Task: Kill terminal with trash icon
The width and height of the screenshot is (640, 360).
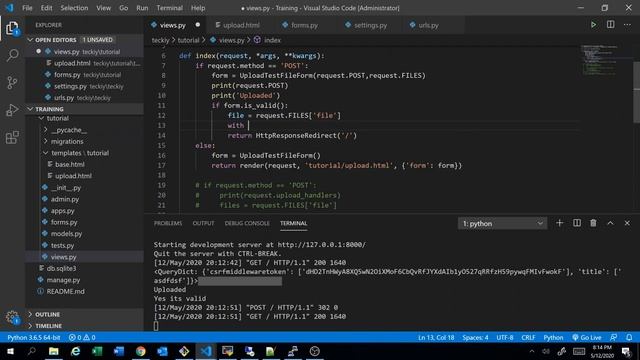Action: click(x=593, y=223)
